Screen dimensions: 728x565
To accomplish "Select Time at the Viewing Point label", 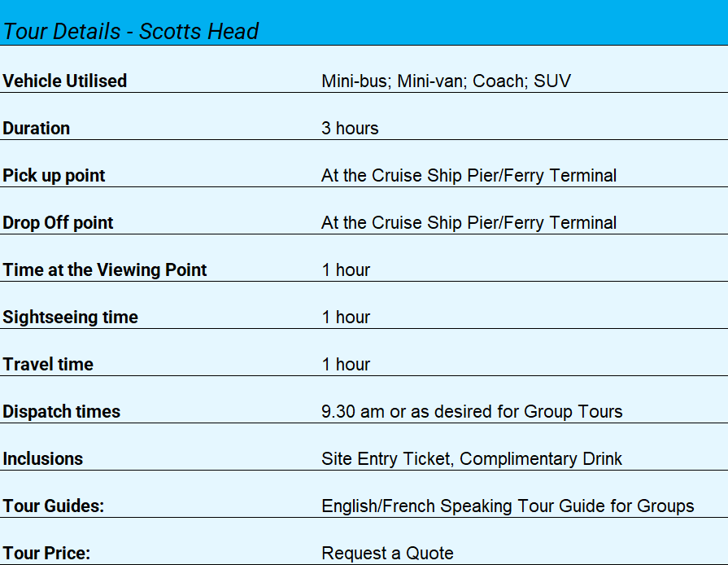I will (x=105, y=270).
